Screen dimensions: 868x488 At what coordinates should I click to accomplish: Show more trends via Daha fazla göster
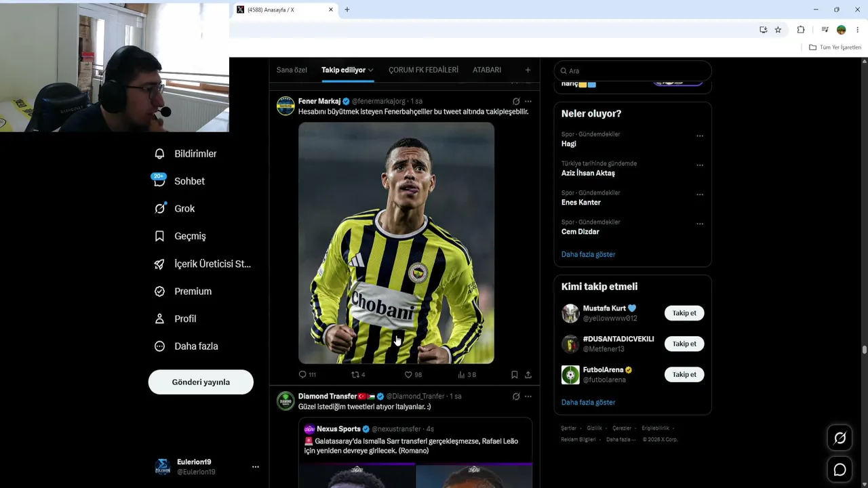tap(589, 254)
